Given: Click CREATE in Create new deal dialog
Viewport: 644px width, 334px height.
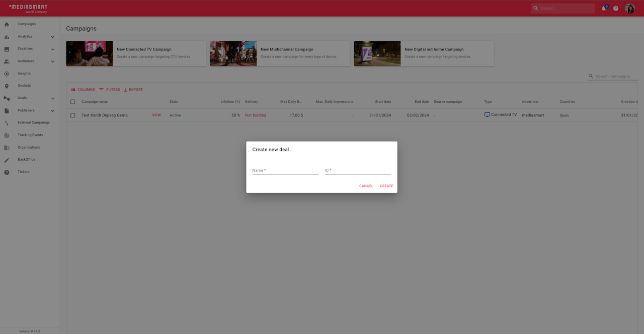Looking at the screenshot, I should click(386, 186).
